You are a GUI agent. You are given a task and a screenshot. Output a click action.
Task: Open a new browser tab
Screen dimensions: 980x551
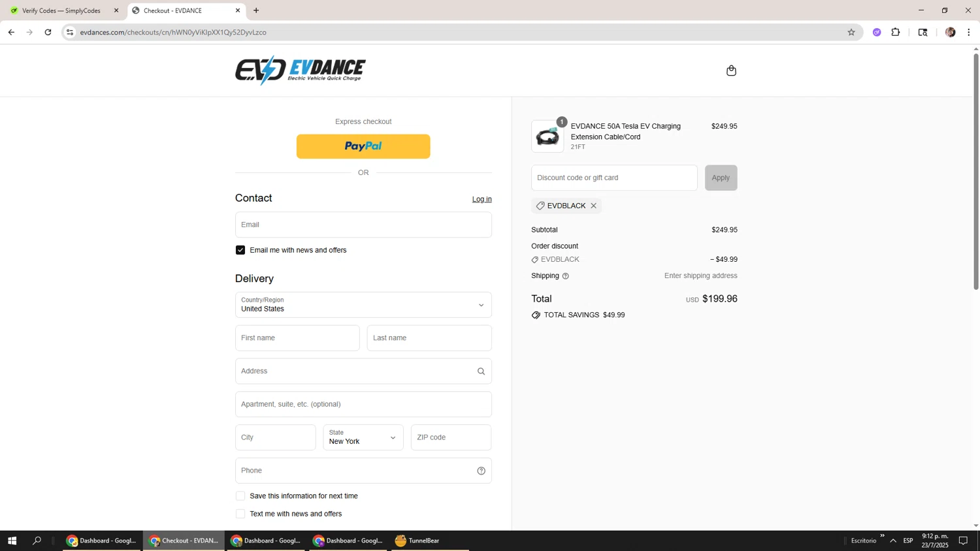(256, 10)
